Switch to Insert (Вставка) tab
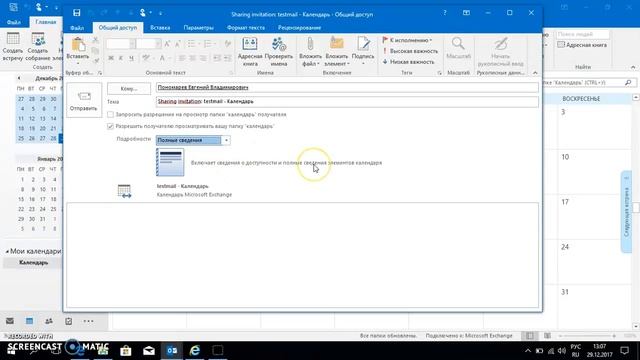The width and height of the screenshot is (640, 360). 160,28
